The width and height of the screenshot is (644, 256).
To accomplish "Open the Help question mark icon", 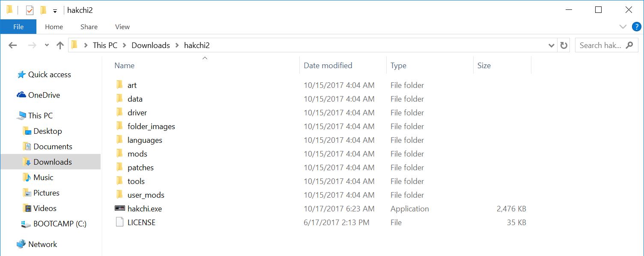I will (x=636, y=27).
